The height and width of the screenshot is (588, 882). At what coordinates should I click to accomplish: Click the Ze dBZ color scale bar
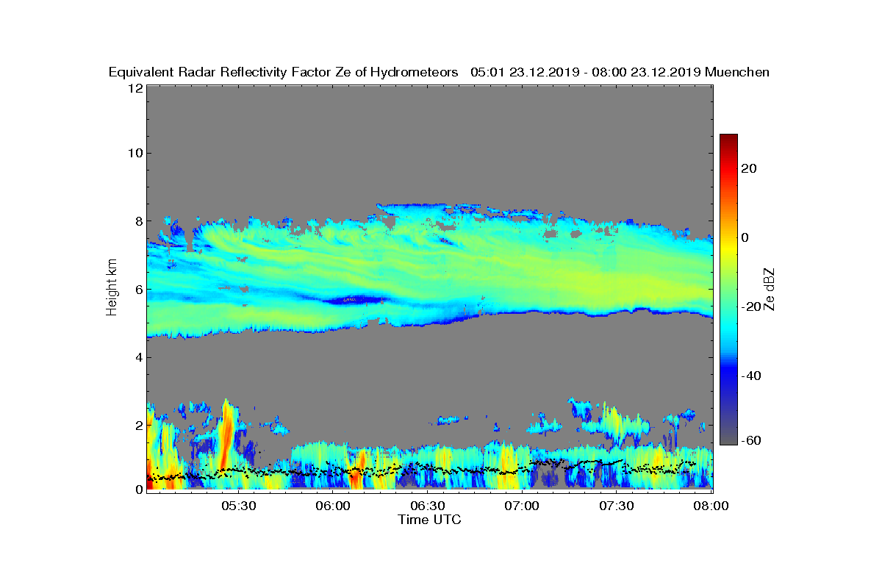click(728, 289)
